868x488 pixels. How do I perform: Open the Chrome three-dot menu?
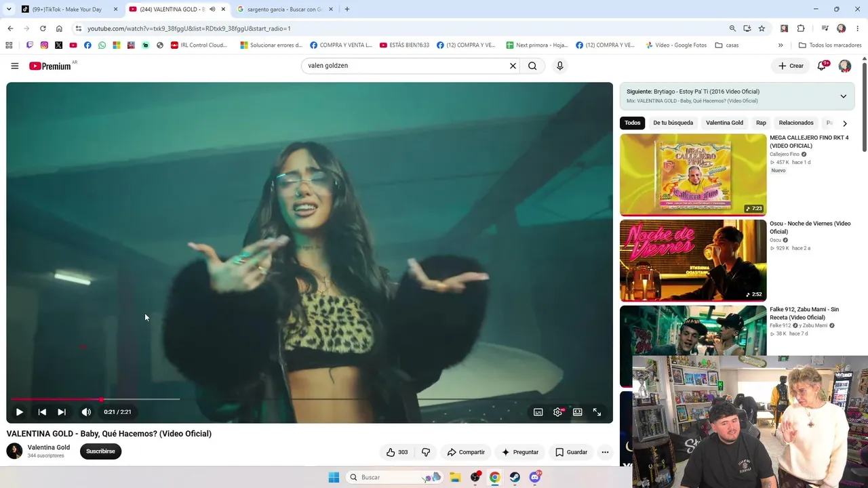tap(858, 28)
